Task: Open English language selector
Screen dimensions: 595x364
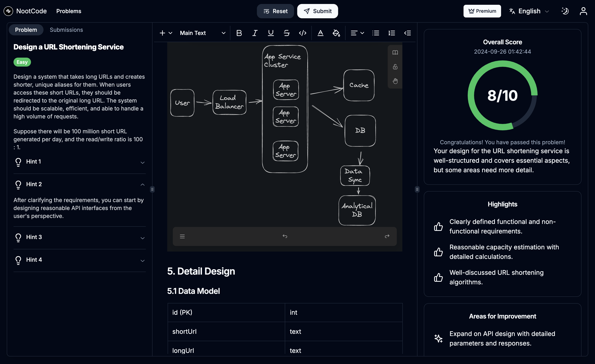Action: (x=529, y=11)
